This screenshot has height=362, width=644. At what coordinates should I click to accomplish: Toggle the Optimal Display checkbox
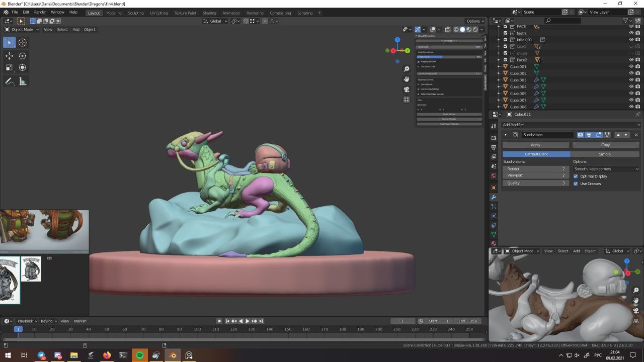point(576,176)
